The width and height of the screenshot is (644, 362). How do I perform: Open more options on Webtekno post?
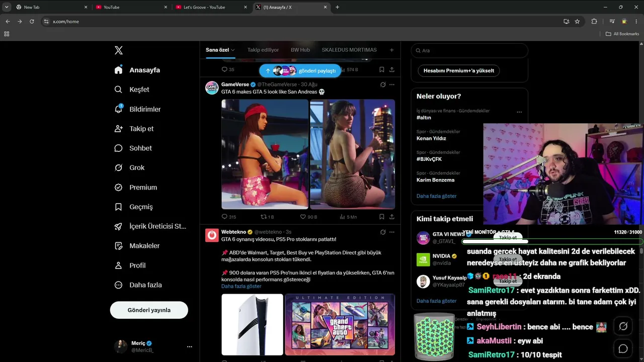point(392,232)
